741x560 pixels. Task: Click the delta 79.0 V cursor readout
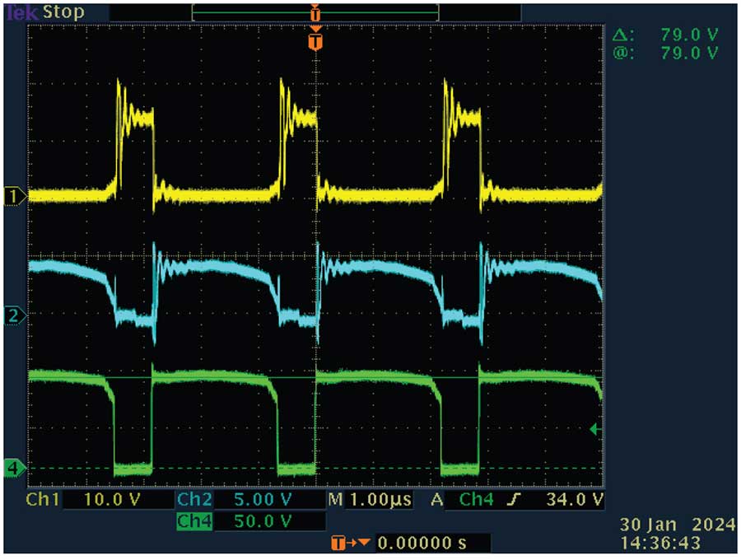(665, 35)
